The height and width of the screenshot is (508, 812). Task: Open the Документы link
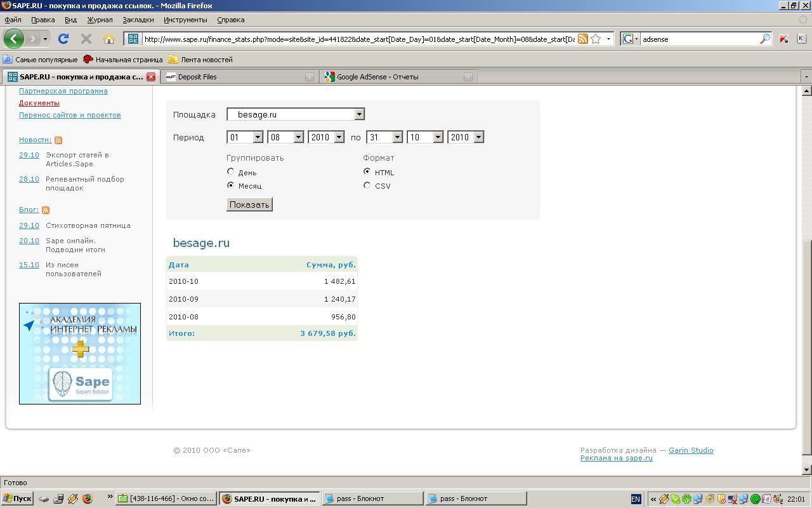pyautogui.click(x=39, y=103)
